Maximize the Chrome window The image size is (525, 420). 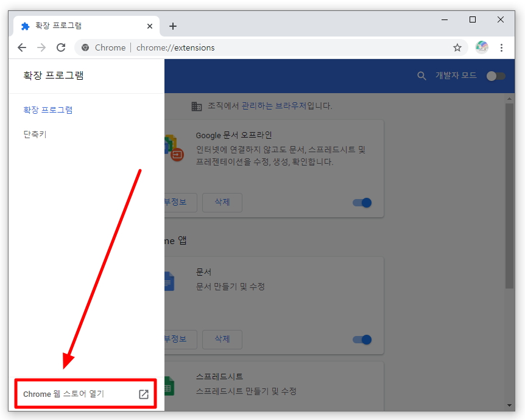tap(473, 19)
